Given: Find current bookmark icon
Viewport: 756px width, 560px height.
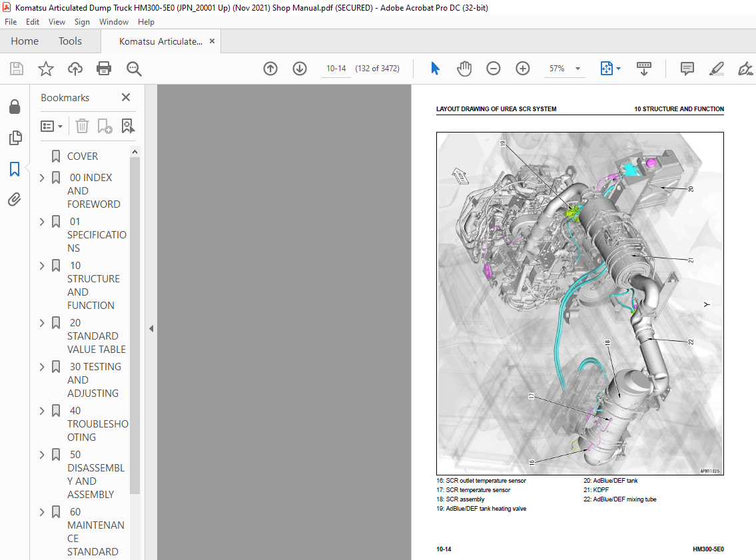Looking at the screenshot, I should point(128,127).
